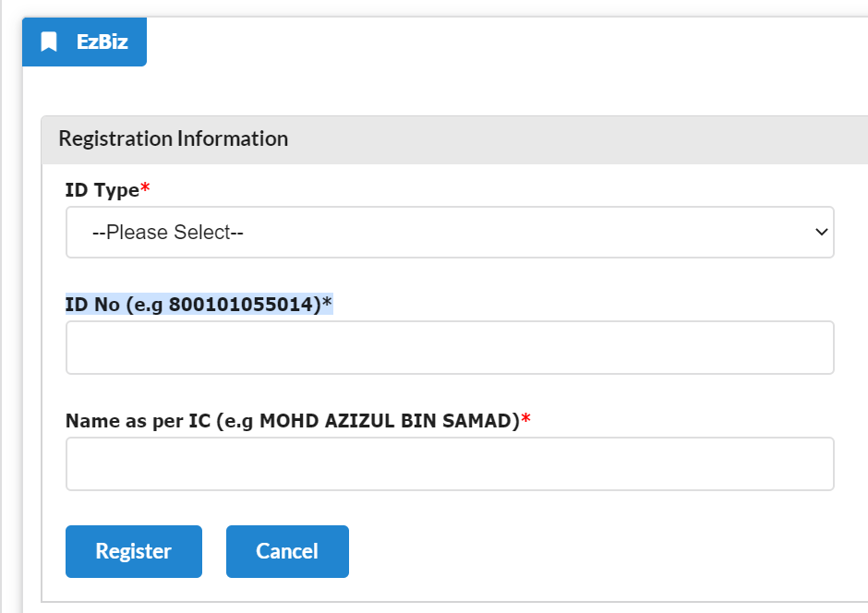Click the ID Type field label
The image size is (868, 613).
102,190
